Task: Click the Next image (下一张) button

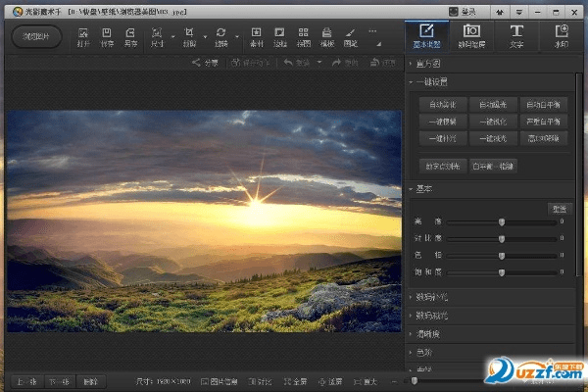Action: 59,380
